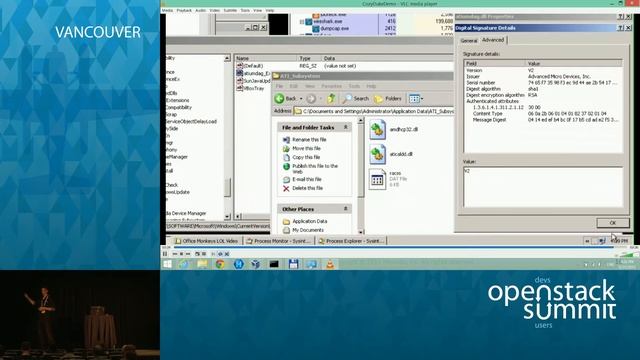Open My Documents under Other Places
This screenshot has width=640, height=360.
pos(308,230)
